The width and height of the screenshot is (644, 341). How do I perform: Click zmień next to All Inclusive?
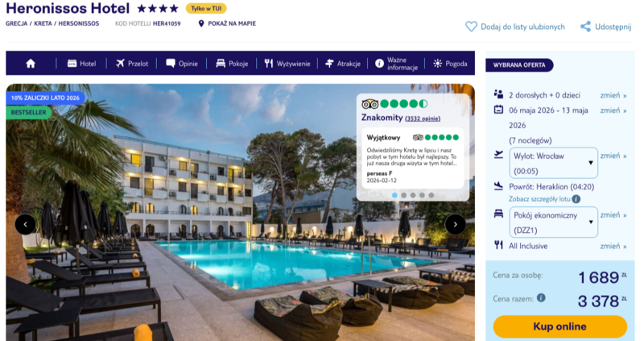[x=613, y=246]
